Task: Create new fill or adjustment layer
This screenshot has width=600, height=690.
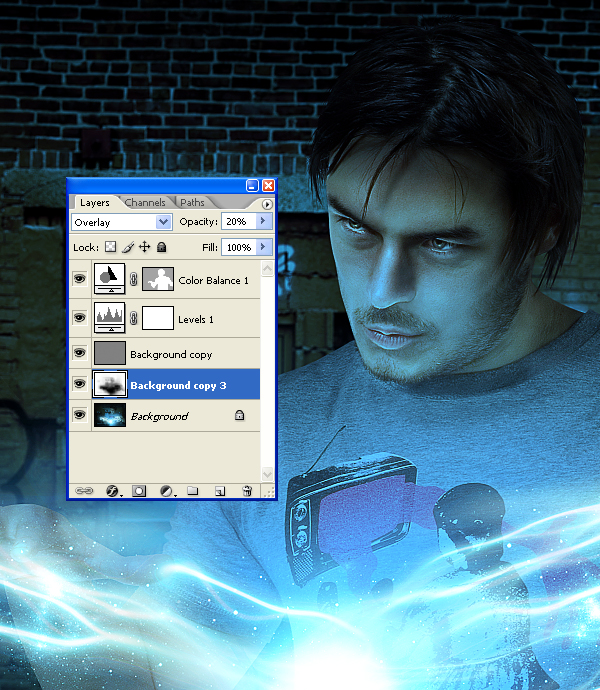Action: click(167, 491)
